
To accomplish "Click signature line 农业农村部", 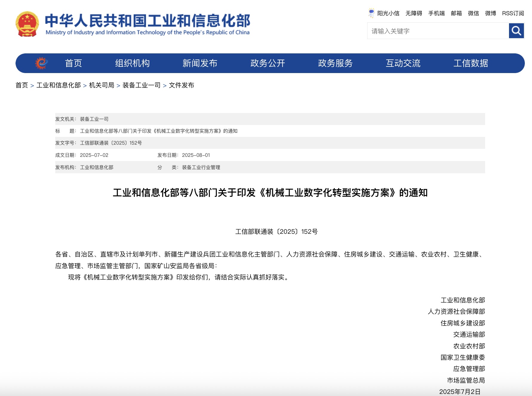I will click(x=469, y=346).
